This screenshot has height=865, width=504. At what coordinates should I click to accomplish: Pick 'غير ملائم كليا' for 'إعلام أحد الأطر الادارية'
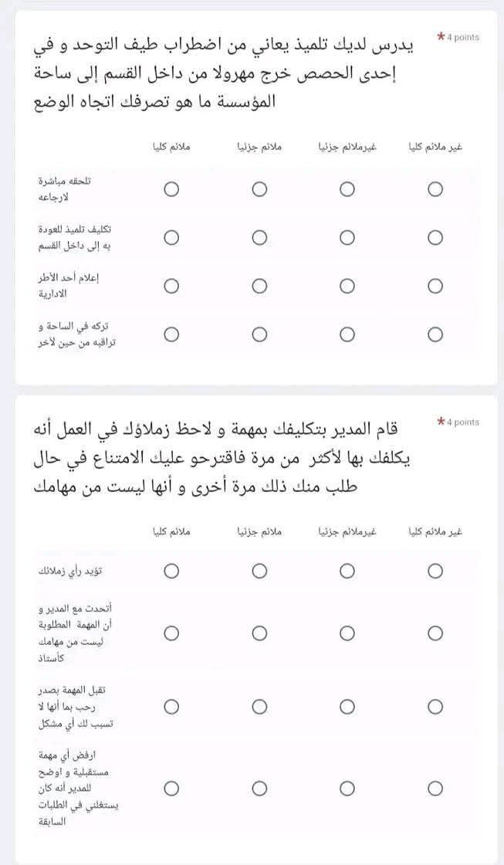click(435, 287)
